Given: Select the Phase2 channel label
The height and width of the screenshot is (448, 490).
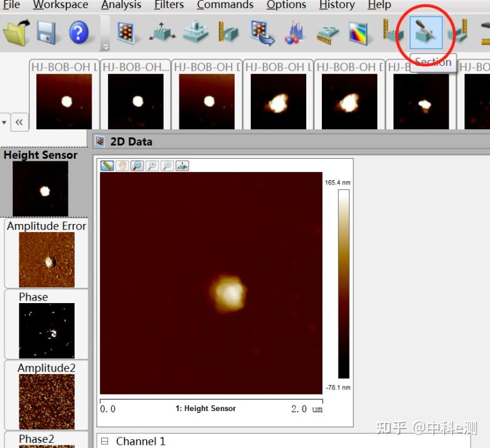Looking at the screenshot, I should pos(36,439).
